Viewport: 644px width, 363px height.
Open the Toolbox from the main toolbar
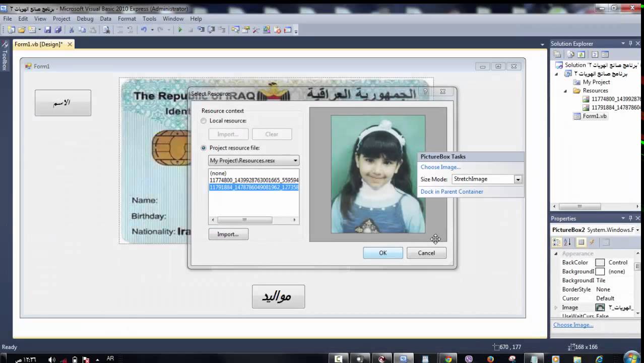[x=255, y=30]
